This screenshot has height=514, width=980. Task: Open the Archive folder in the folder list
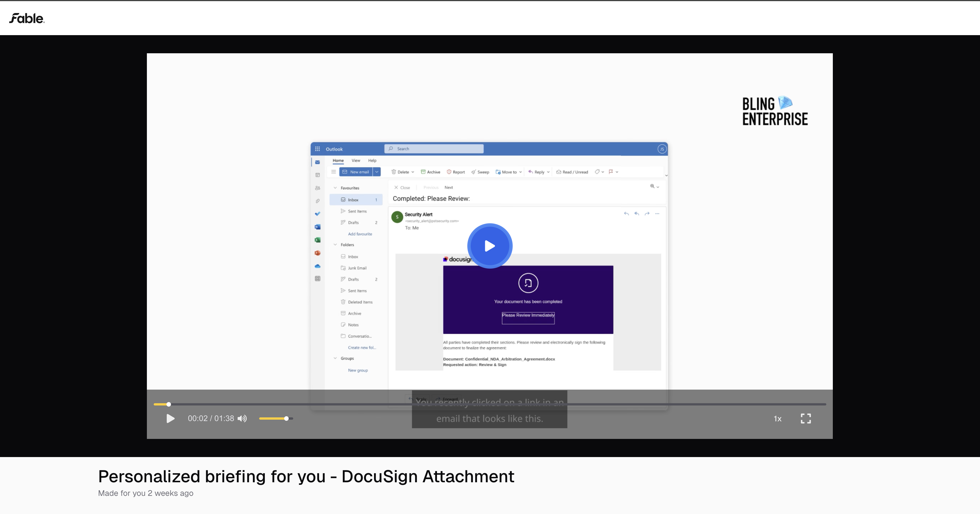356,313
